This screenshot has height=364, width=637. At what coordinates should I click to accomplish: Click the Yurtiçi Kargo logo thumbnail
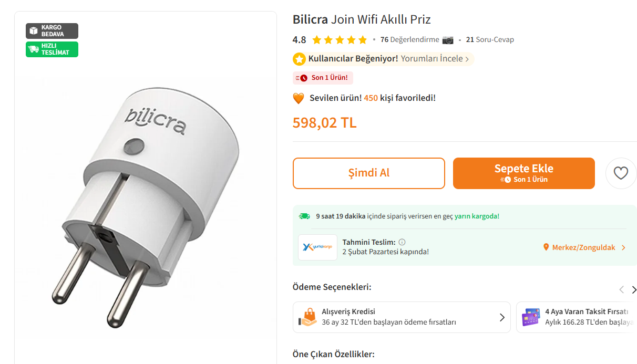[317, 247]
